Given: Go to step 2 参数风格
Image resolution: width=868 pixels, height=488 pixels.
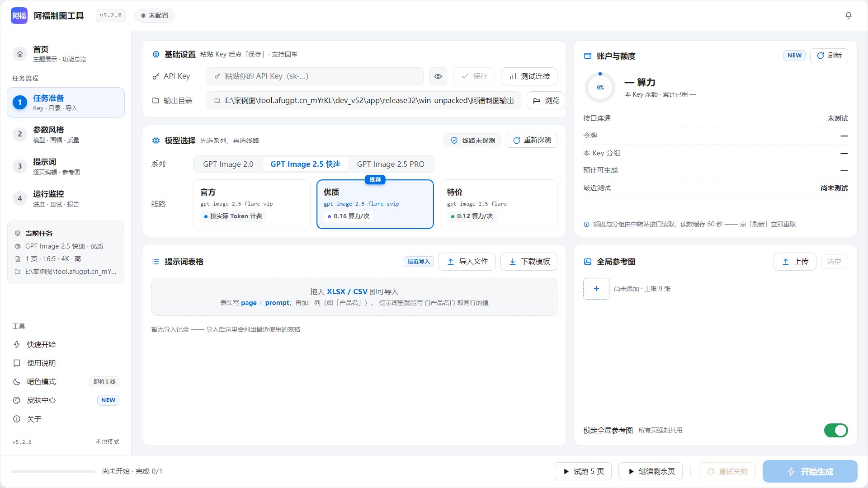Looking at the screenshot, I should [x=66, y=135].
